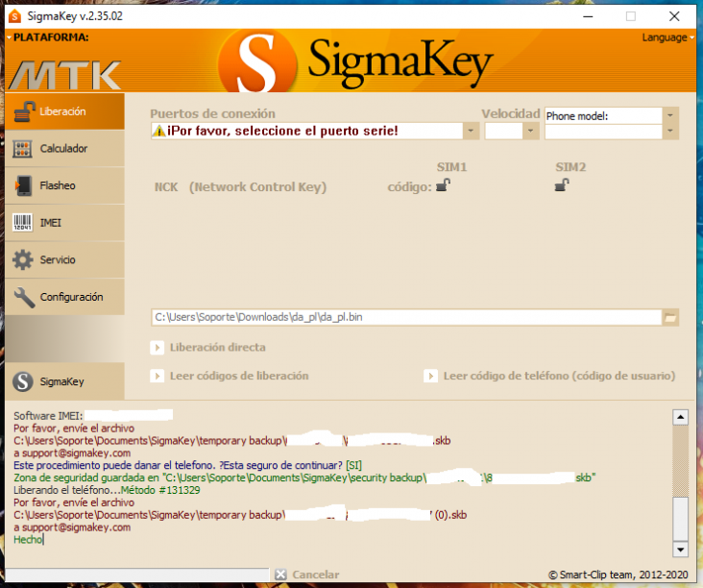
Task: Click Leer códigos de liberación
Action: click(230, 376)
